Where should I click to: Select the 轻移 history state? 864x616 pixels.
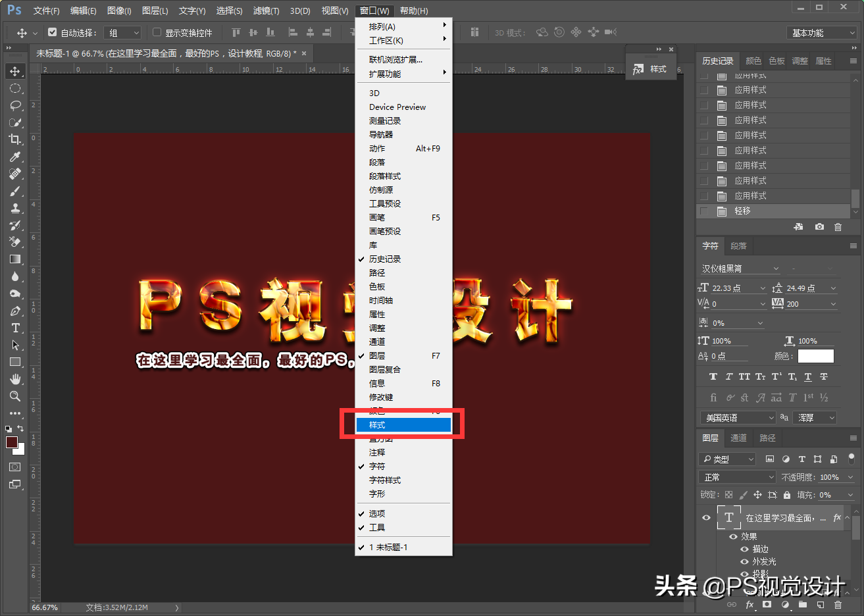[773, 211]
